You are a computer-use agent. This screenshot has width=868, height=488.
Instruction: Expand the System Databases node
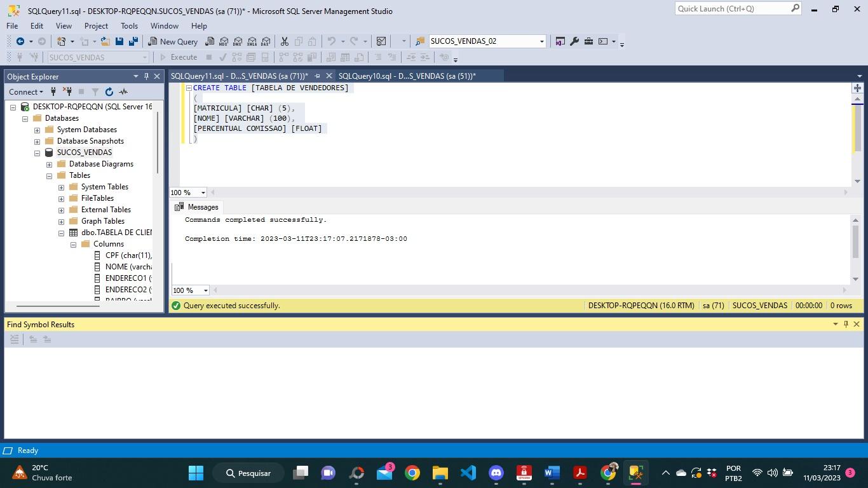point(37,130)
